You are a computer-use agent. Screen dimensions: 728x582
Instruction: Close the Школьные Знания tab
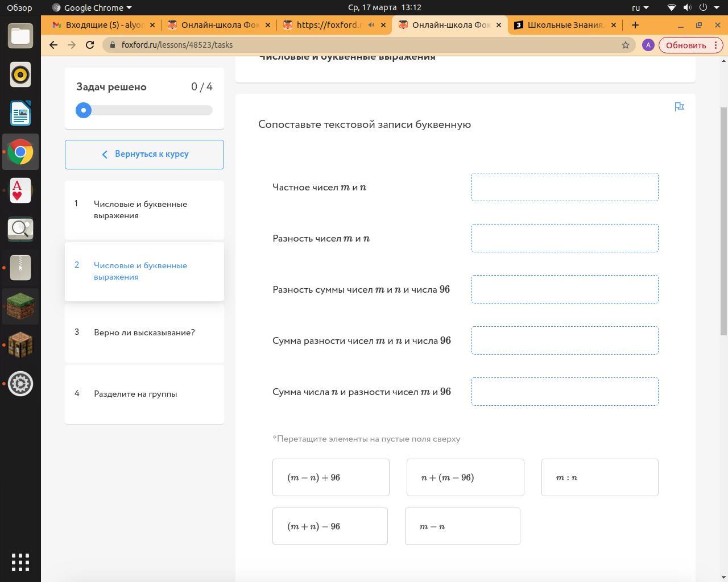(x=614, y=25)
